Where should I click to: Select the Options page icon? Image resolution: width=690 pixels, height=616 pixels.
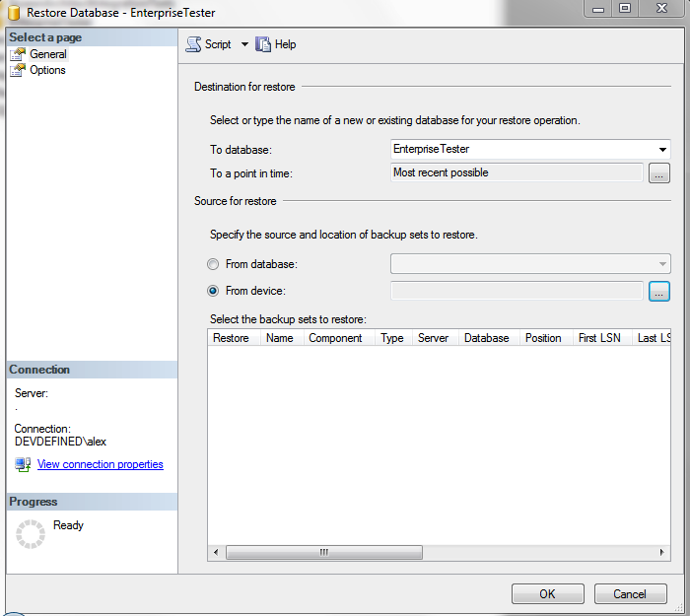click(x=18, y=70)
